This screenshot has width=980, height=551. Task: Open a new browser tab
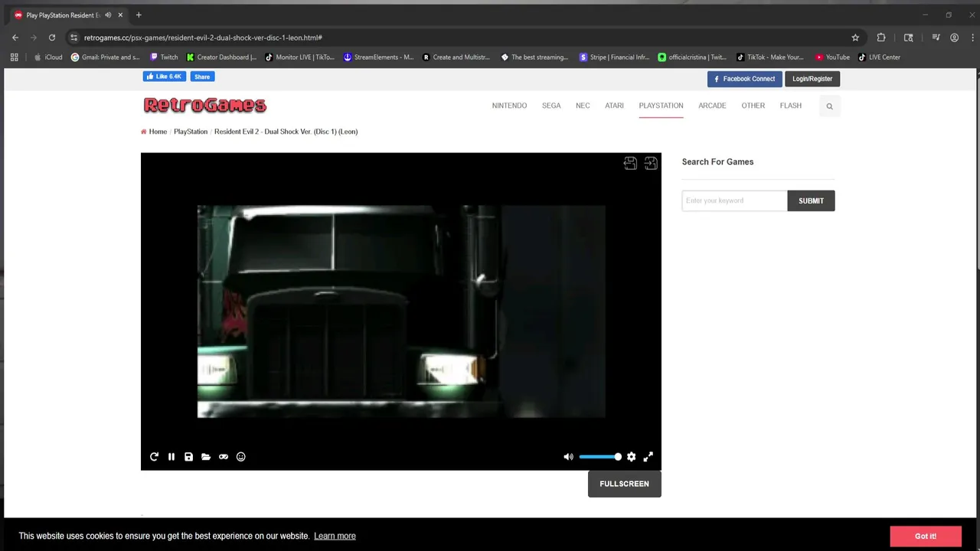[139, 15]
